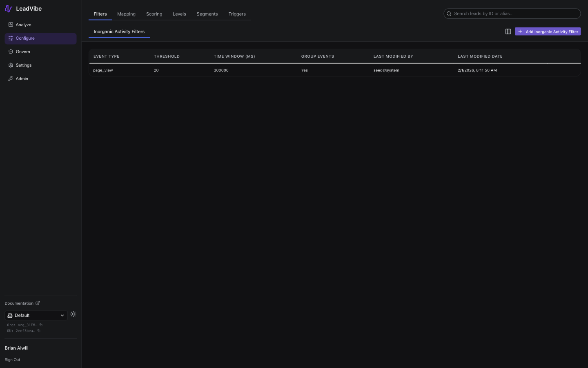This screenshot has width=588, height=368.
Task: Select the Triggers tab
Action: pyautogui.click(x=237, y=13)
